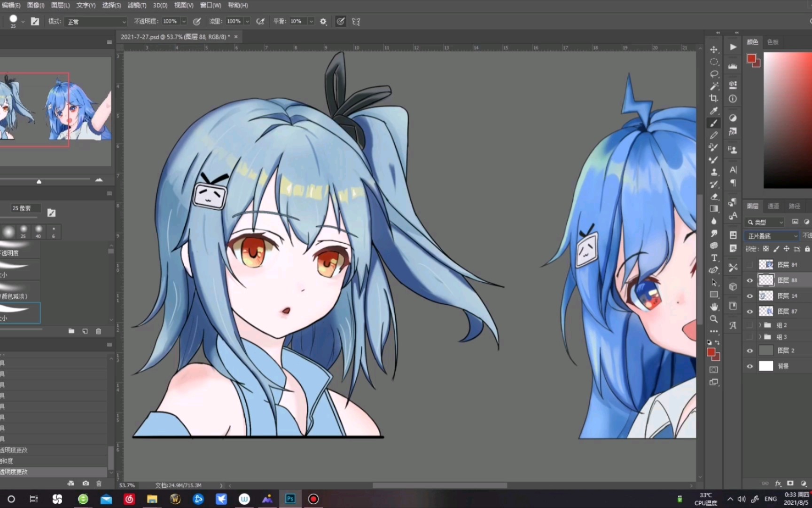Open layer filter 类型 dropdown
Viewport: 812px width, 508px height.
(765, 222)
